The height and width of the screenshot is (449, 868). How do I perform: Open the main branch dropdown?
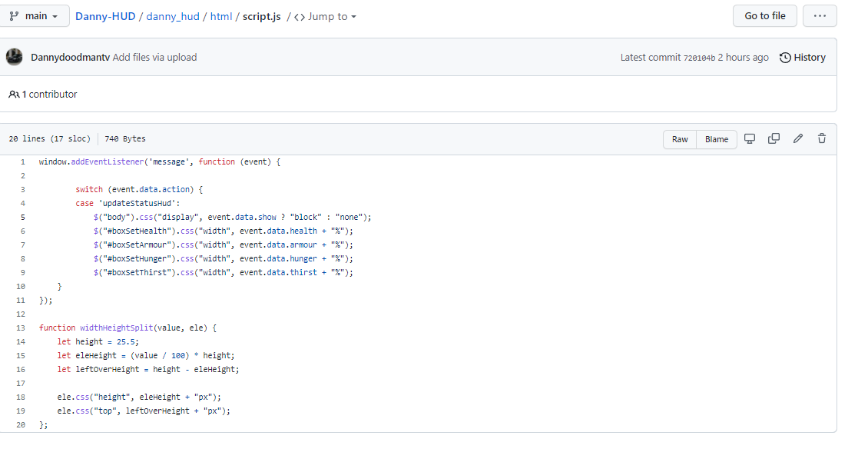pyautogui.click(x=35, y=16)
